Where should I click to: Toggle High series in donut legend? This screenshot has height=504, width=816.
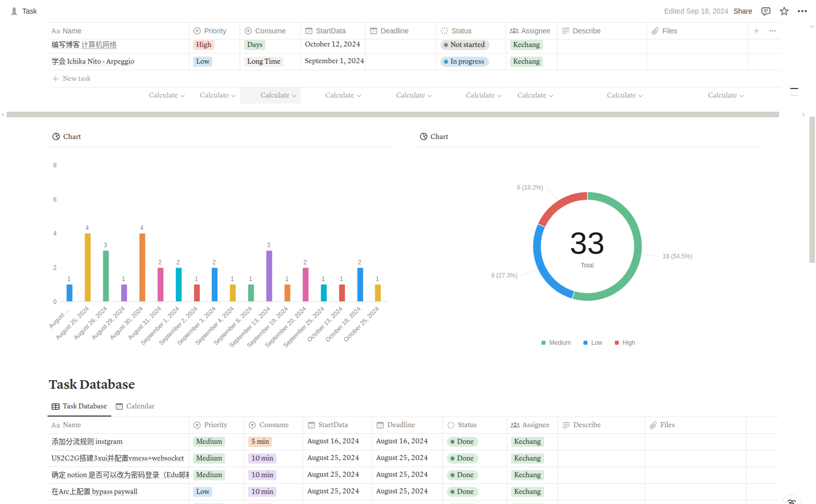pyautogui.click(x=625, y=343)
